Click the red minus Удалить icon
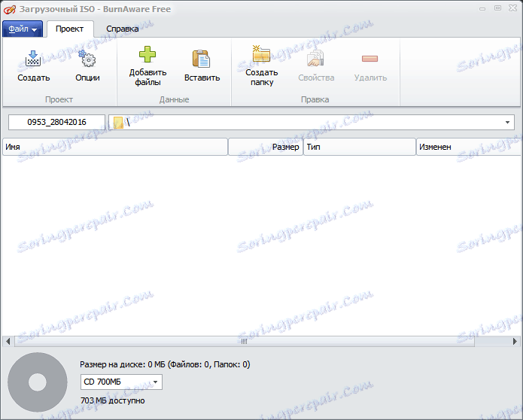Viewport: 523px width, 420px height. (370, 59)
